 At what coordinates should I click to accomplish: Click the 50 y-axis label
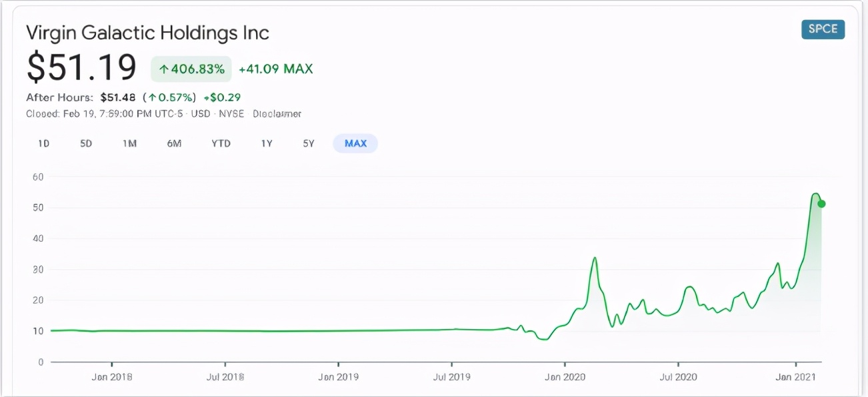tap(38, 208)
